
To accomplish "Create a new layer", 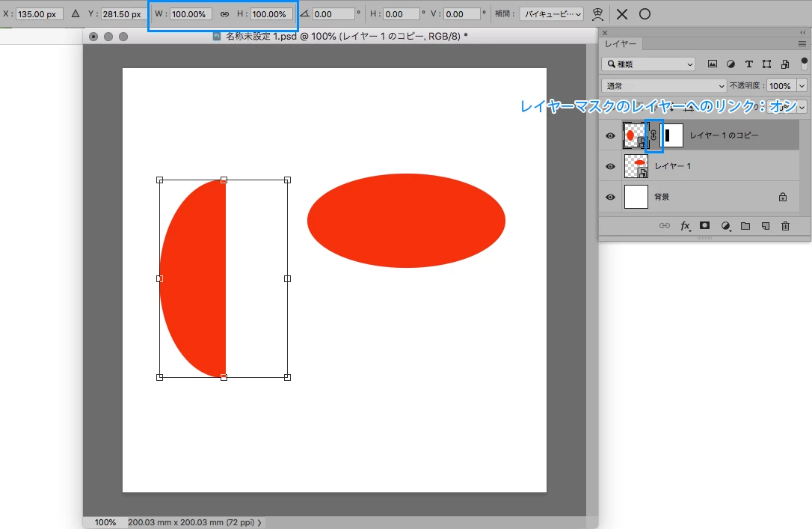I will [x=766, y=226].
